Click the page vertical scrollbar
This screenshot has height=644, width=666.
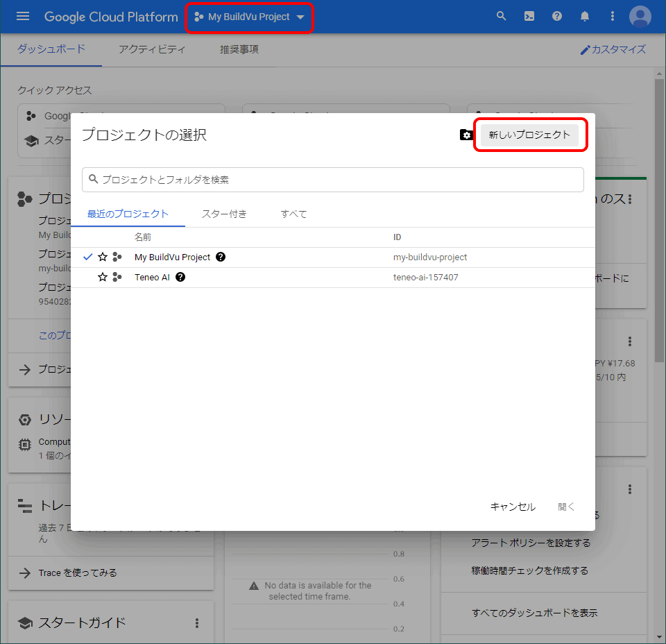pos(659,221)
